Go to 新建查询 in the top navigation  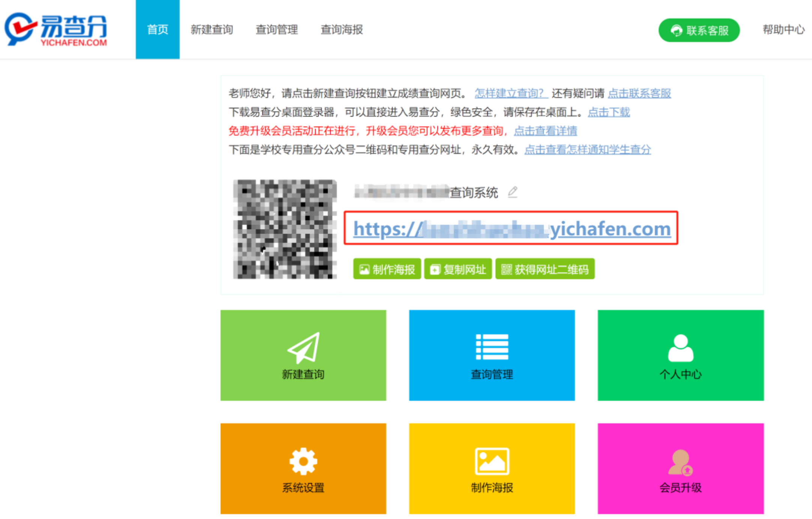click(212, 29)
